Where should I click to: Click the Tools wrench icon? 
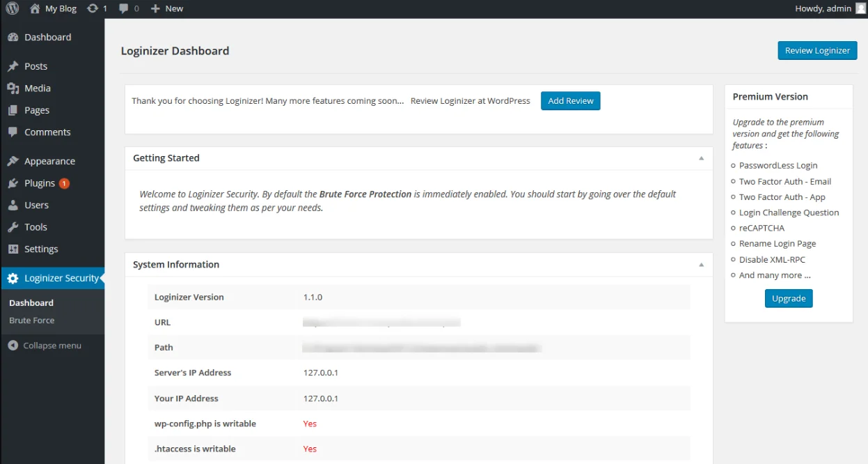(x=13, y=227)
